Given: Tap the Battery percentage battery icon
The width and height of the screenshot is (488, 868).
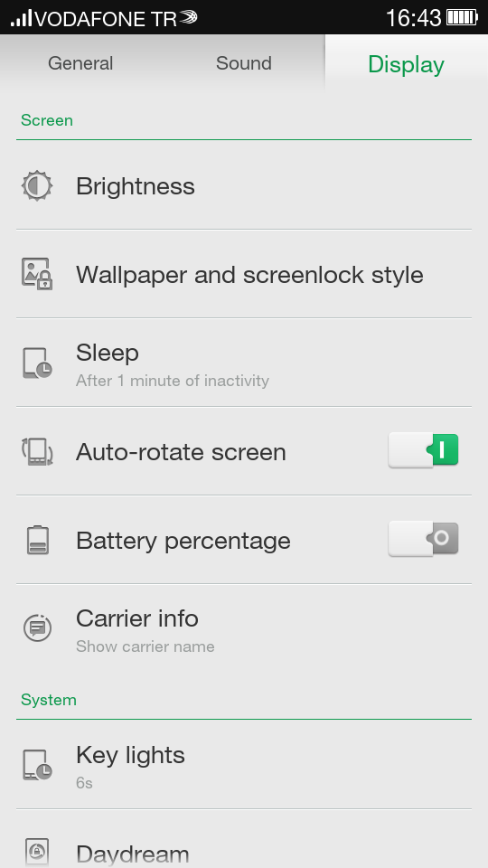Looking at the screenshot, I should [38, 541].
